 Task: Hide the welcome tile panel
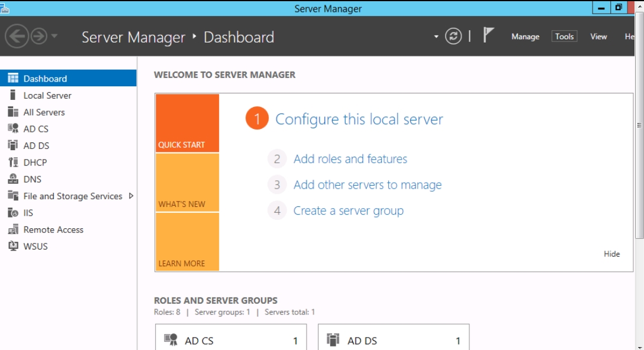click(611, 254)
